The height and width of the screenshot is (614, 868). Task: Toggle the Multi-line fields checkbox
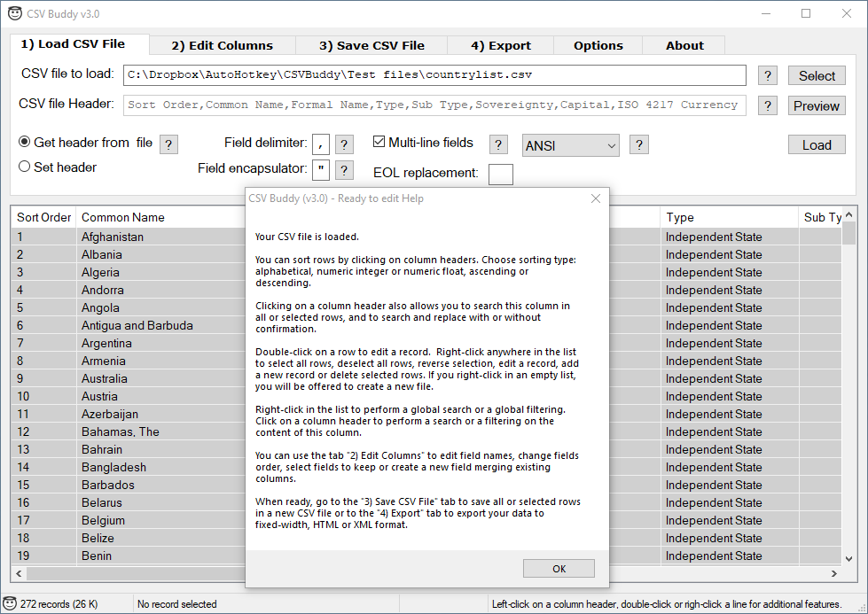coord(379,142)
